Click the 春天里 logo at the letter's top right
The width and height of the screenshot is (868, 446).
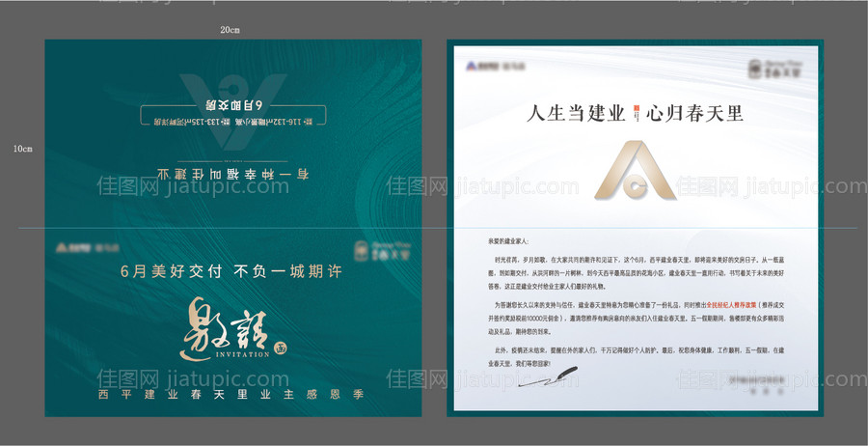pos(774,69)
